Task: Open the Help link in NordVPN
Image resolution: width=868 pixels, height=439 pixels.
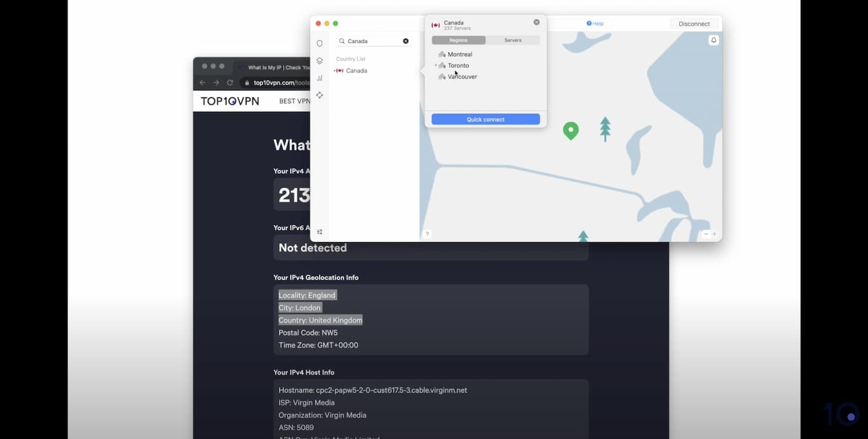Action: point(595,24)
